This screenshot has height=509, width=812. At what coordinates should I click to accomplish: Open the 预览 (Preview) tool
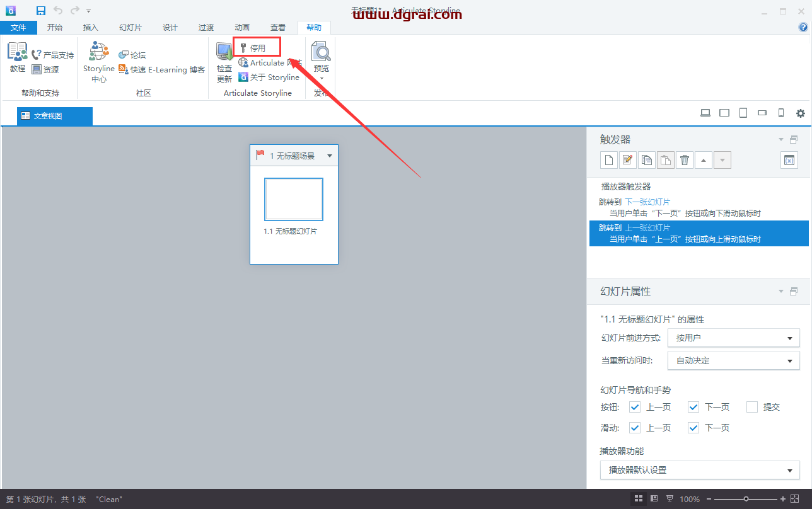[x=321, y=57]
